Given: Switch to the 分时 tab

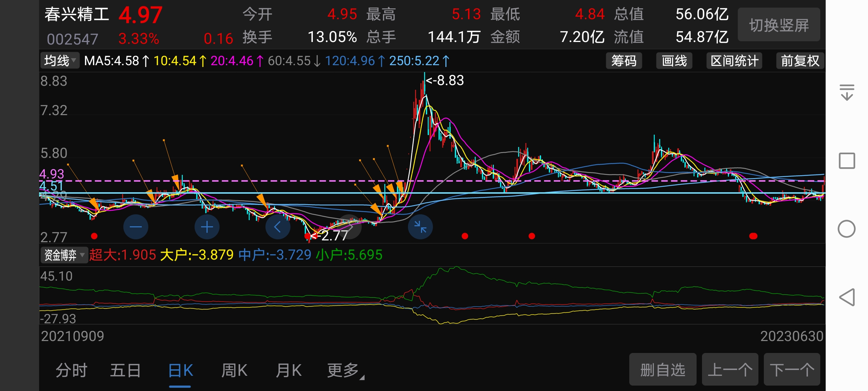Looking at the screenshot, I should point(71,371).
